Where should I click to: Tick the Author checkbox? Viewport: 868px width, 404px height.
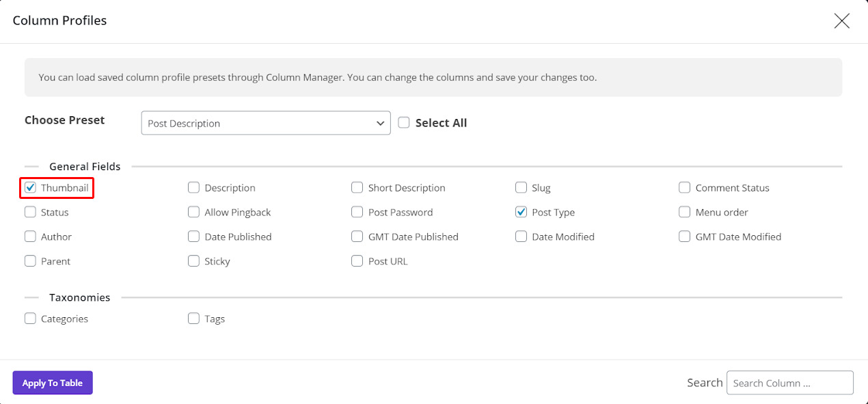point(30,237)
